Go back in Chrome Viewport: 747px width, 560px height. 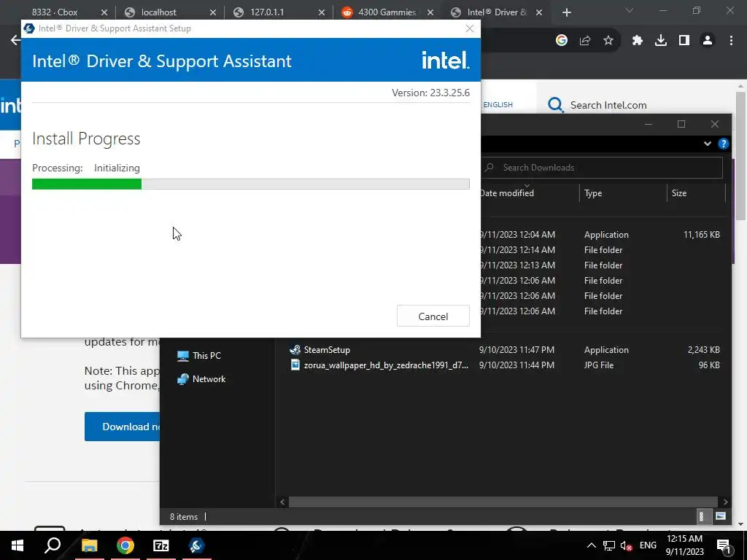pyautogui.click(x=15, y=41)
